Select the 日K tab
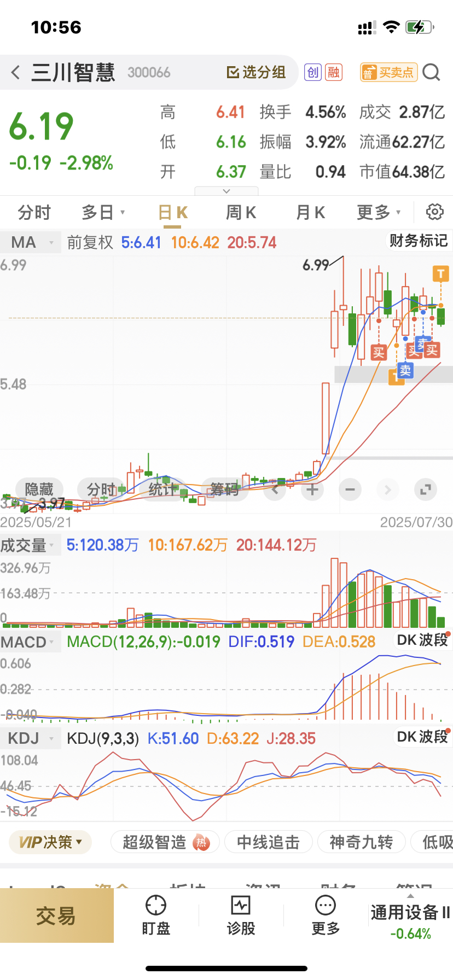Image resolution: width=453 pixels, height=980 pixels. (173, 212)
